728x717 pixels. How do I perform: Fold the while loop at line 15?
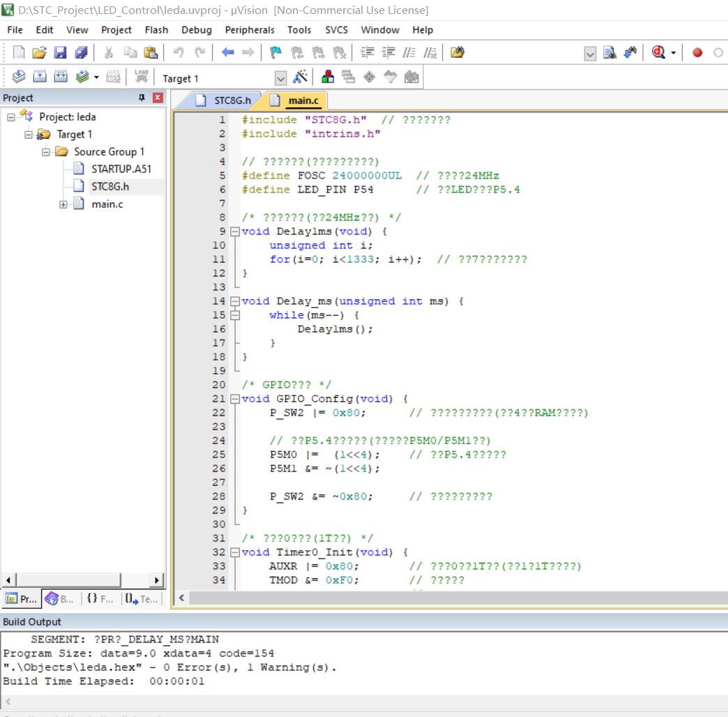[x=235, y=315]
